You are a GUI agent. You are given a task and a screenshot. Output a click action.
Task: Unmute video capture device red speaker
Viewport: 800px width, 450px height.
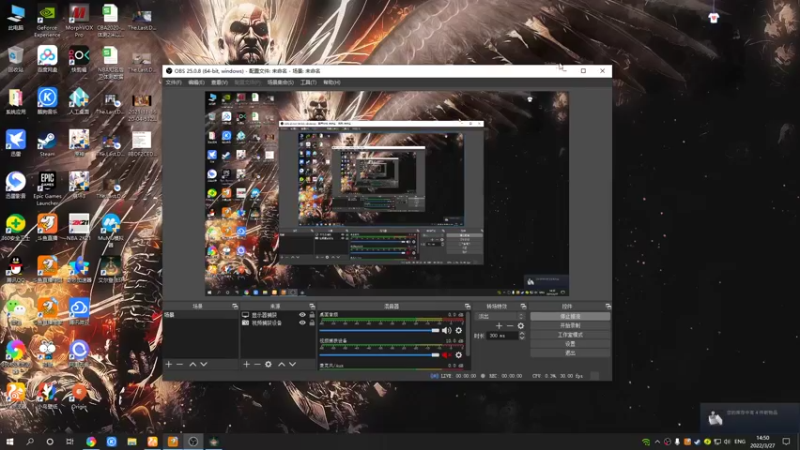click(x=447, y=355)
